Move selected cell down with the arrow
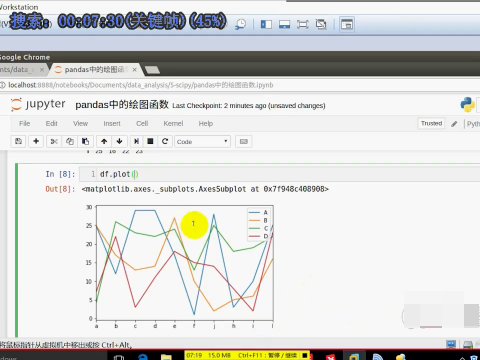The width and height of the screenshot is (480, 360). point(119,141)
